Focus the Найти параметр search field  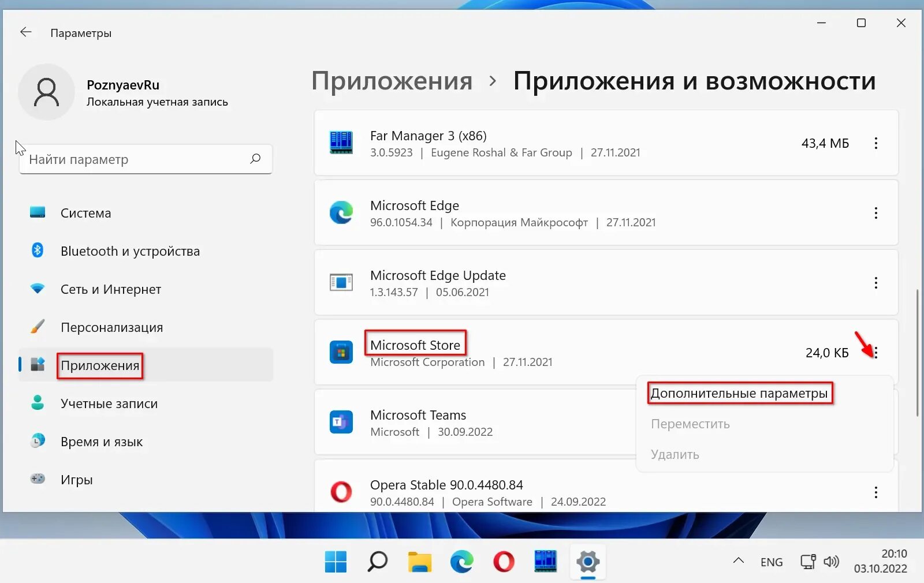(146, 159)
